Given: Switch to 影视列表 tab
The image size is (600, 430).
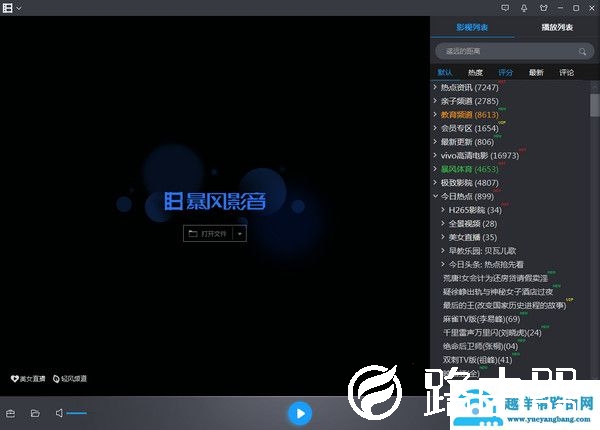Looking at the screenshot, I should pos(472,27).
